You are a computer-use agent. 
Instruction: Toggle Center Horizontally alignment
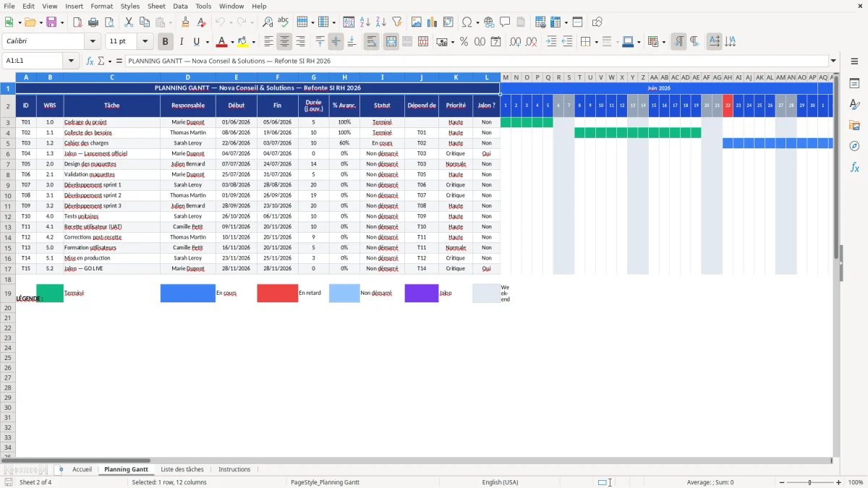[285, 42]
